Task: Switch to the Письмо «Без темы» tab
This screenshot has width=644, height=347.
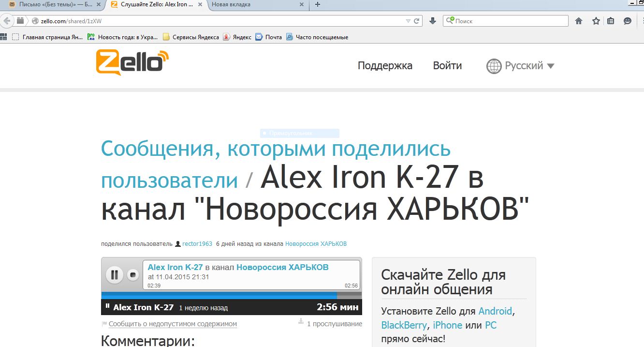Action: point(53,4)
